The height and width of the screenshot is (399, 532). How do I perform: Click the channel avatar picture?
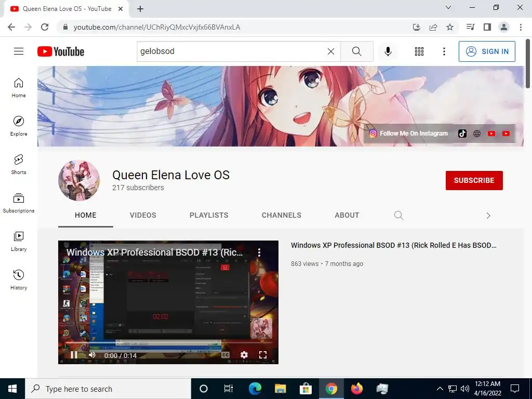(79, 180)
